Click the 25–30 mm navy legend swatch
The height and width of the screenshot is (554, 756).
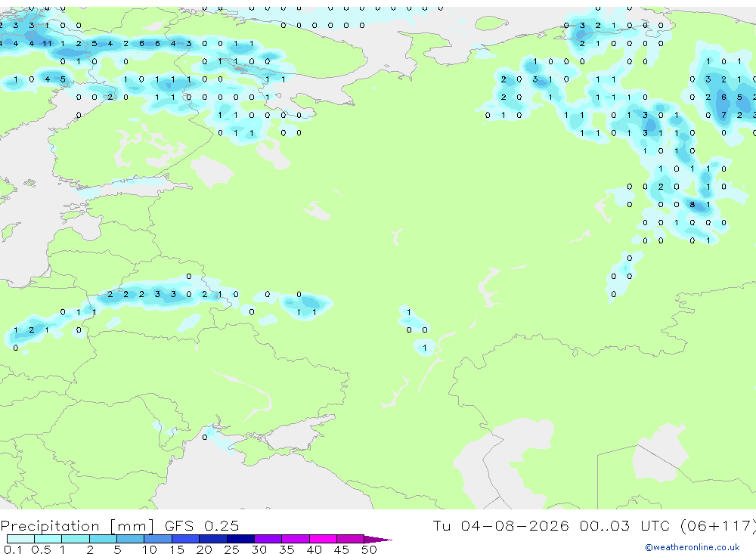[x=240, y=539]
